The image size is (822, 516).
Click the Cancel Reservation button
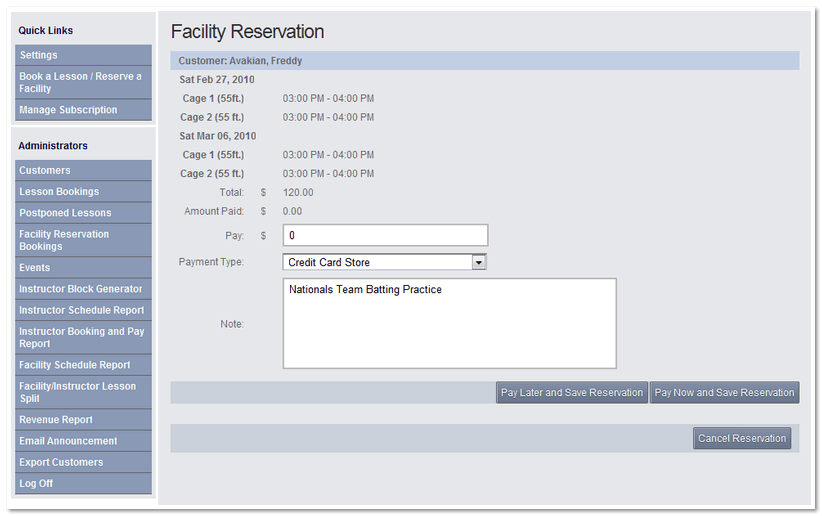tap(742, 438)
